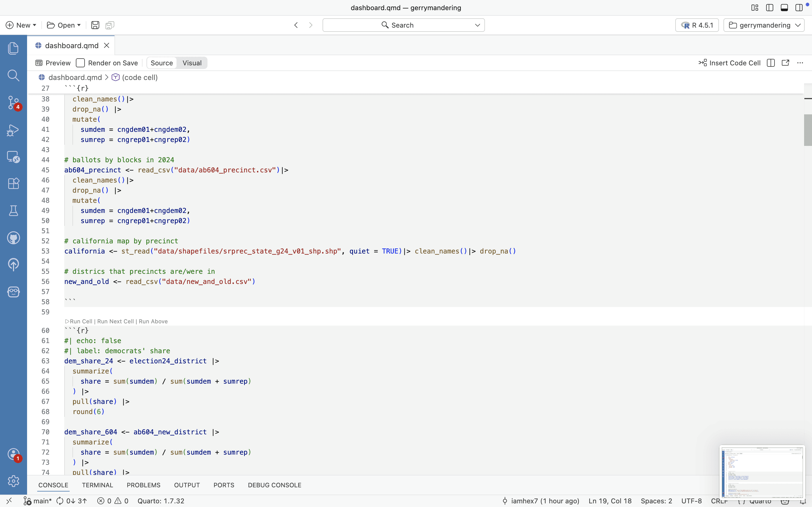Switch editor to Visual mode
The image size is (812, 507).
point(192,63)
